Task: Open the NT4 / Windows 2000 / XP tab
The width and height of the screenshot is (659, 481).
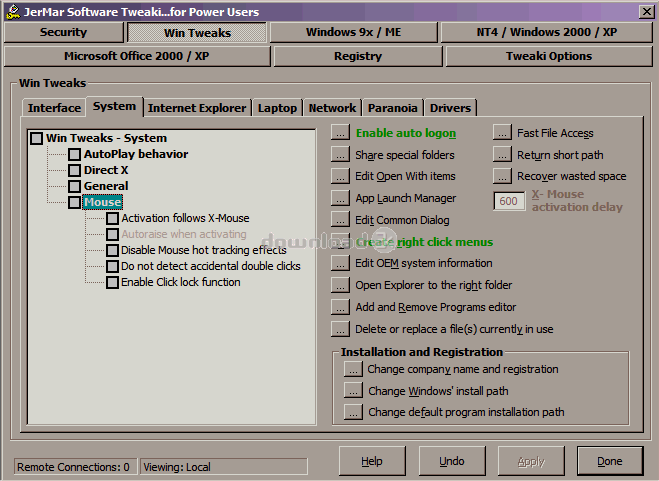Action: (546, 32)
